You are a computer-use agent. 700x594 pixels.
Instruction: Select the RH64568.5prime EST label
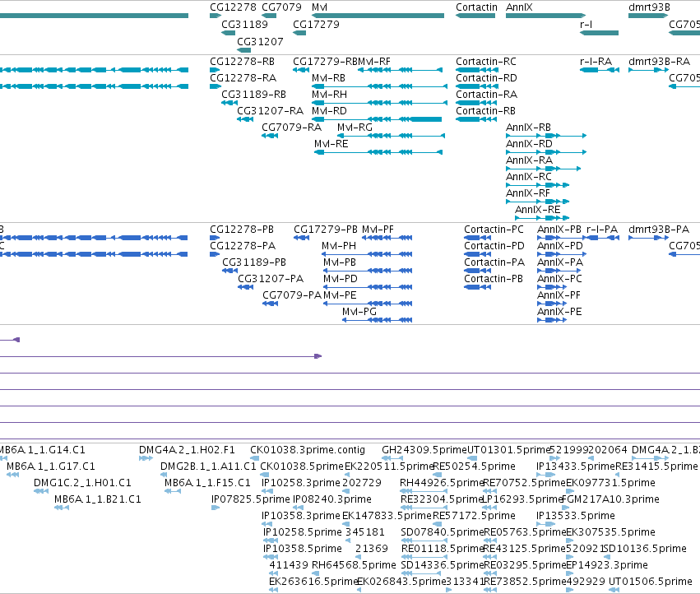354,565
